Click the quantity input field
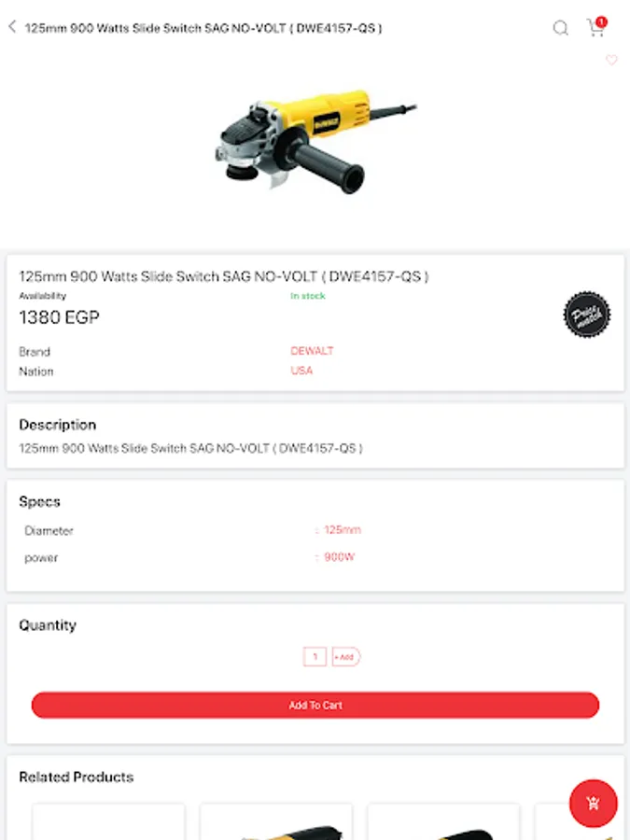Screen dimensions: 630x840 point(315,657)
